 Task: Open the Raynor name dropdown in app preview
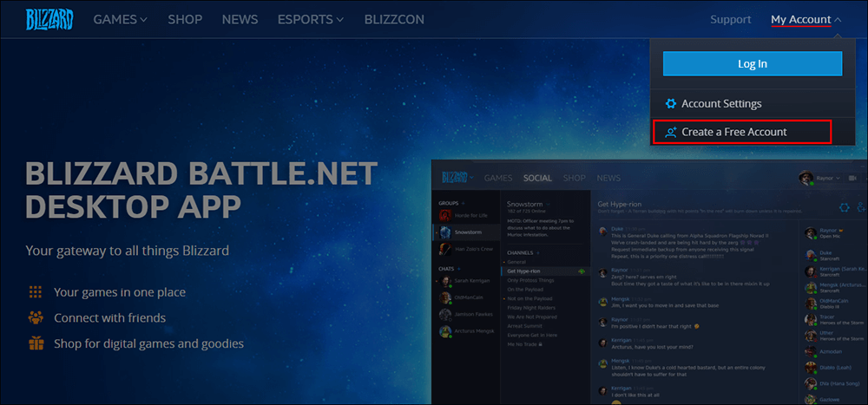tap(830, 178)
